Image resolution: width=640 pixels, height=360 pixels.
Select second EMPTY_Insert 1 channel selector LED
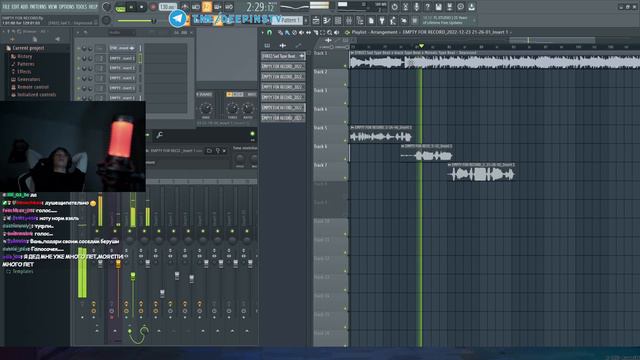[x=140, y=68]
